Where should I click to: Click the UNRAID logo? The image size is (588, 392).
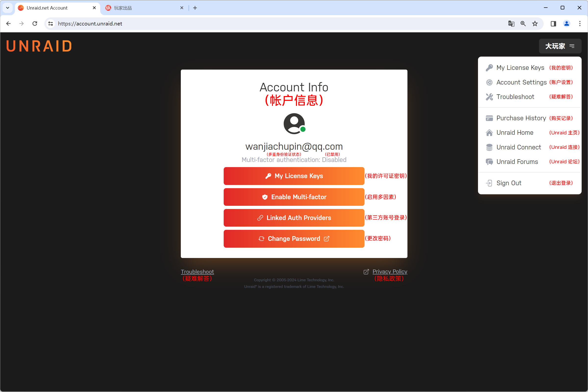click(39, 46)
